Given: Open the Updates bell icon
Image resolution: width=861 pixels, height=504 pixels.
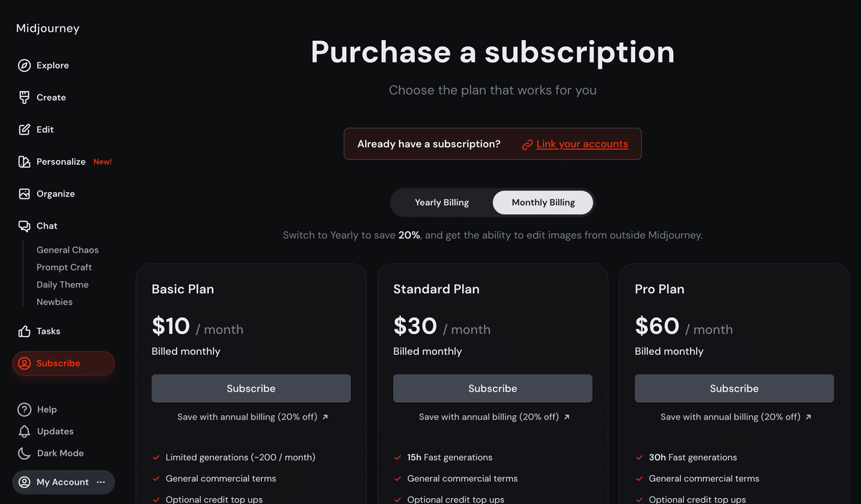Looking at the screenshot, I should pos(24,432).
